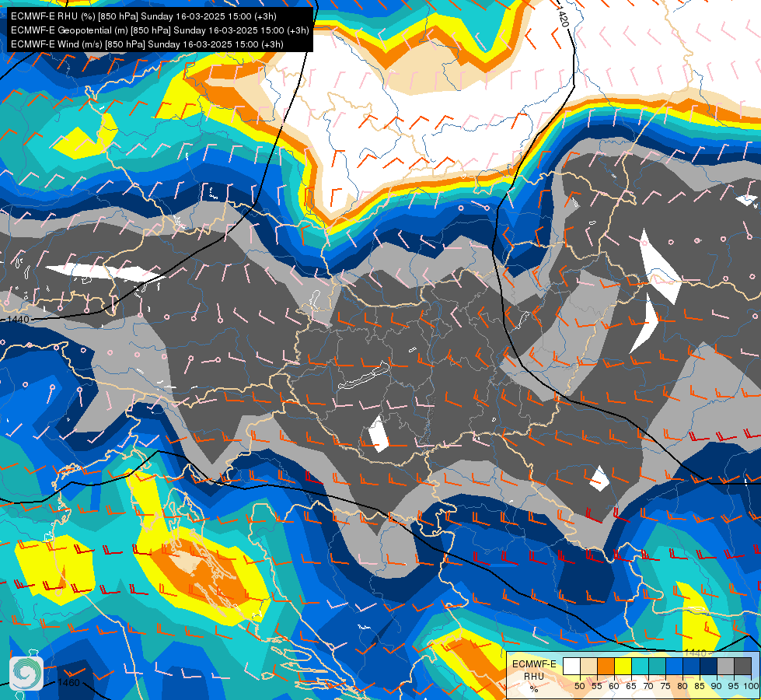Click the '1420' contour label
Viewport: 761px width, 700px height.
tap(562, 16)
